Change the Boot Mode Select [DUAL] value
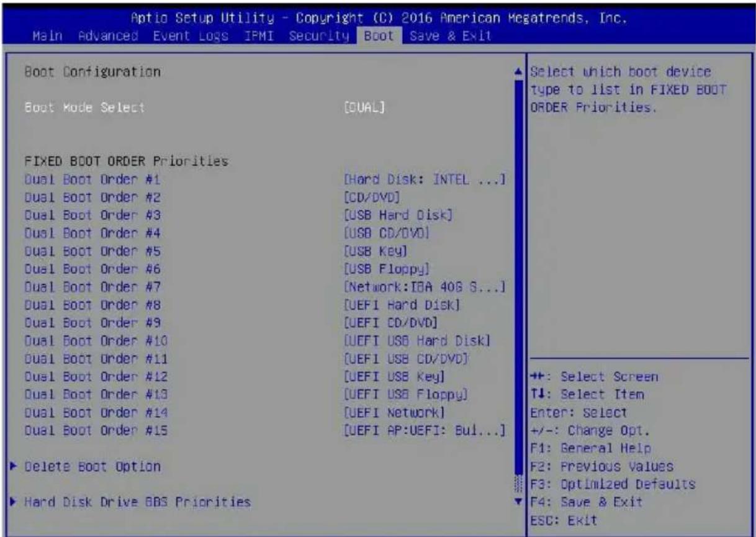Image resolution: width=756 pixels, height=537 pixels. pos(364,106)
